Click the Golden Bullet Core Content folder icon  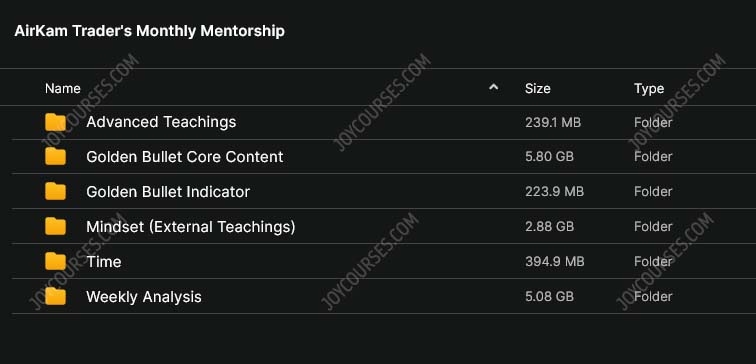(x=55, y=157)
